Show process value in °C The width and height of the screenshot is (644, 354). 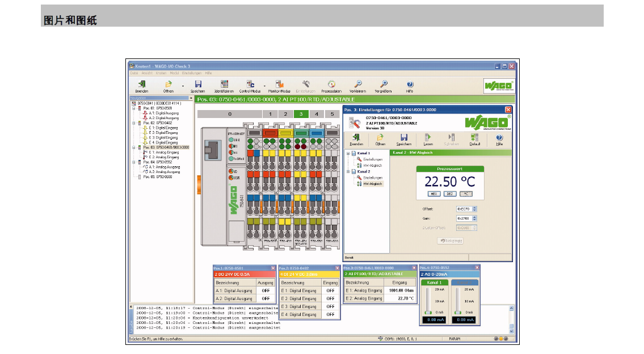click(466, 194)
